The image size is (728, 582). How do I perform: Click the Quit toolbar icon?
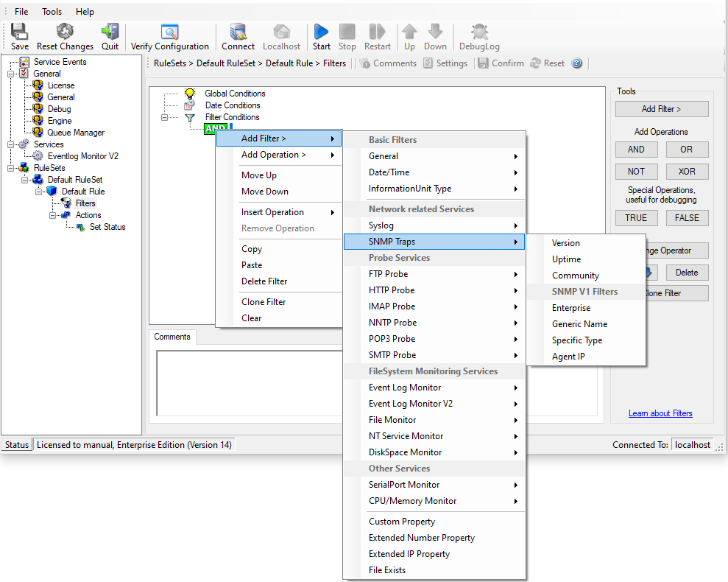click(x=110, y=32)
